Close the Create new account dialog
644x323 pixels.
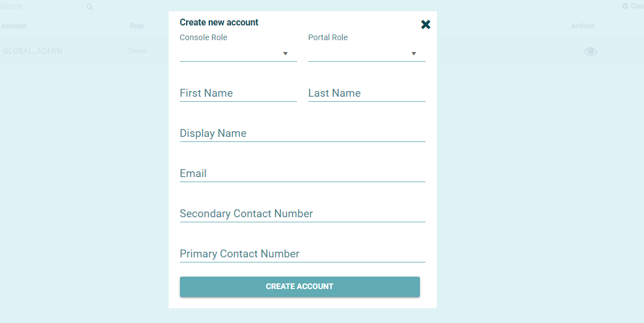426,24
